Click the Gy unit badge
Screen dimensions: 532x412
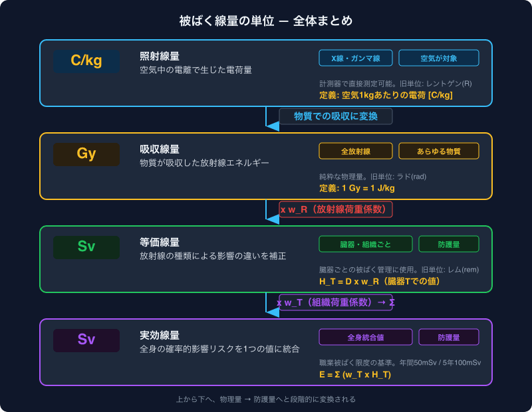86,154
